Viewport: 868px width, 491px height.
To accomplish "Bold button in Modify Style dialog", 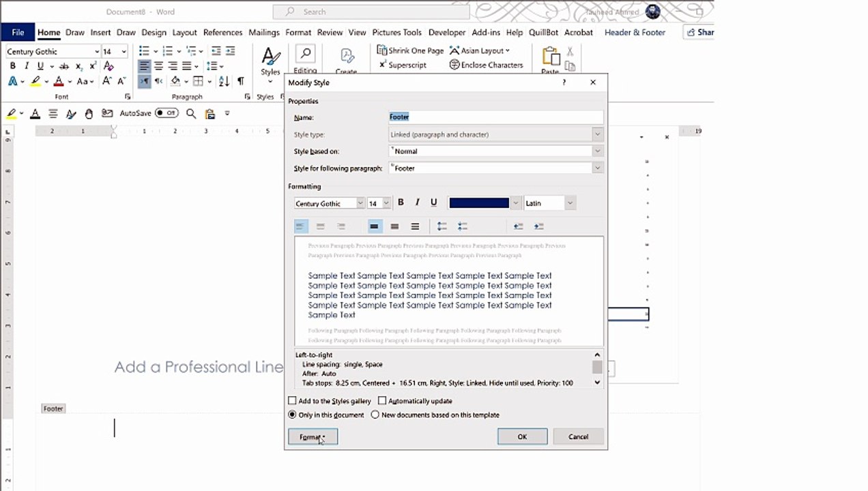I will 401,203.
